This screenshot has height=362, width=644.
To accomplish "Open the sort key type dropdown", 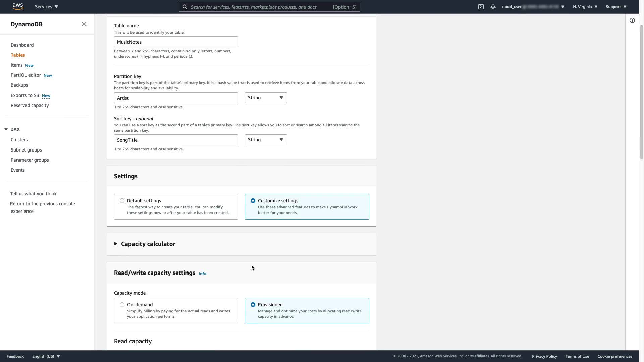I will 266,140.
